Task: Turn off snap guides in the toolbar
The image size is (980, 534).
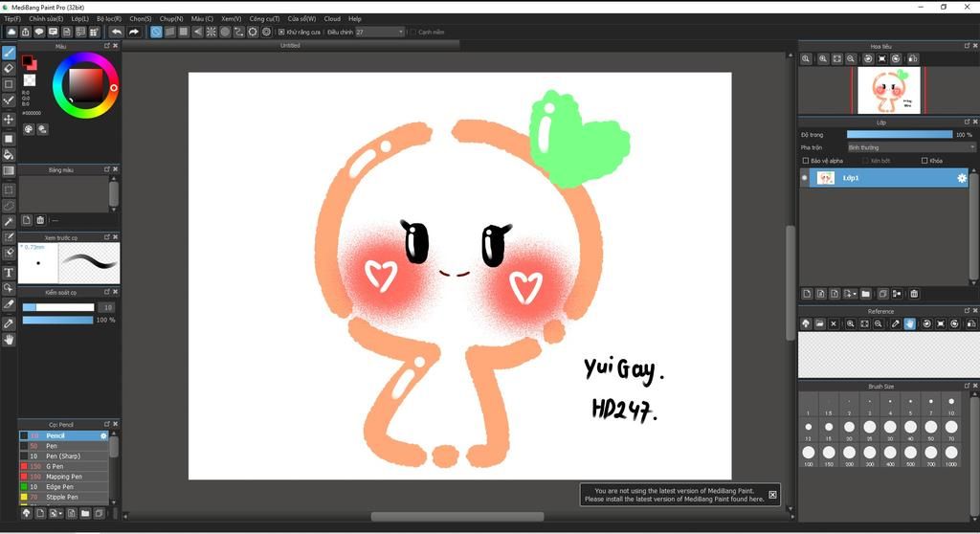Action: (x=156, y=32)
